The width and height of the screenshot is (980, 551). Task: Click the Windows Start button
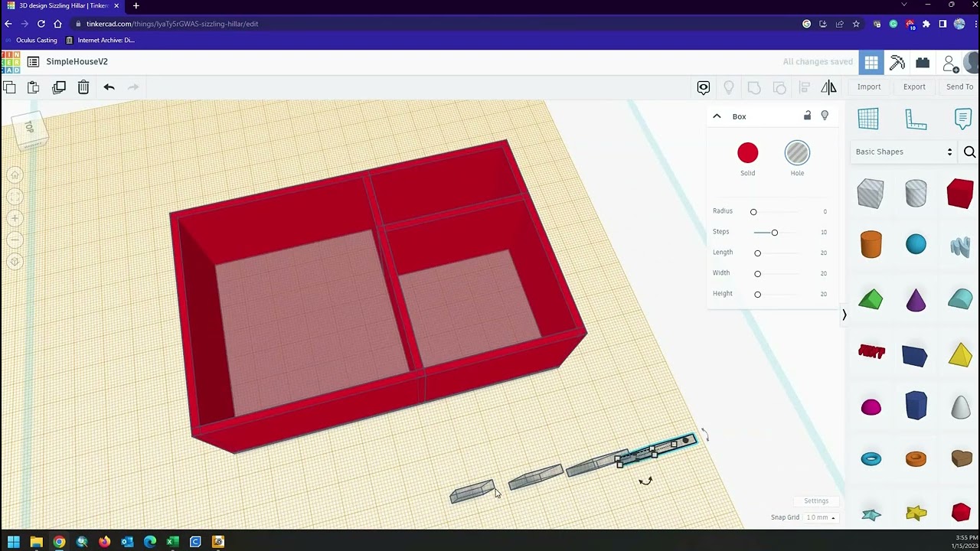click(x=13, y=542)
